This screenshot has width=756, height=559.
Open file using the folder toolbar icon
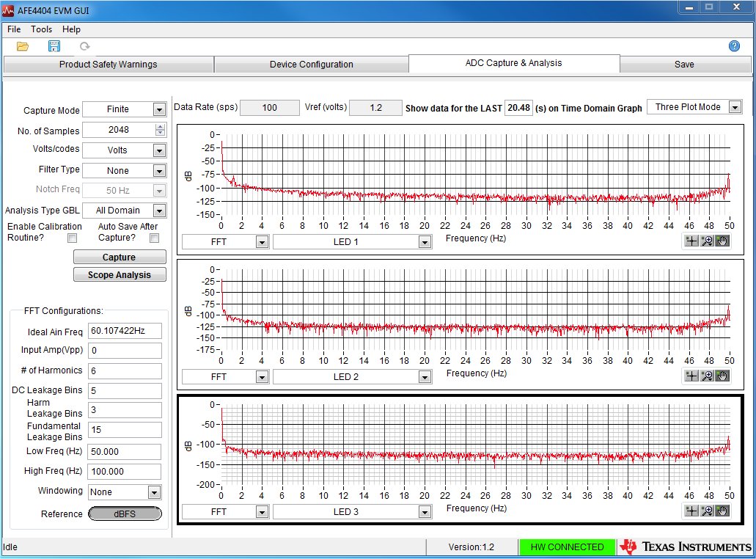[x=22, y=46]
